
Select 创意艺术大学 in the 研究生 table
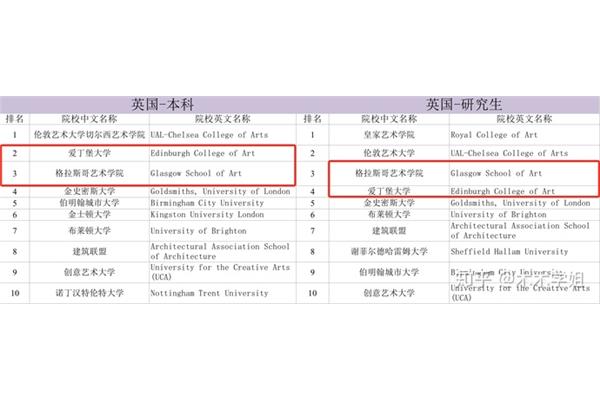(x=389, y=293)
